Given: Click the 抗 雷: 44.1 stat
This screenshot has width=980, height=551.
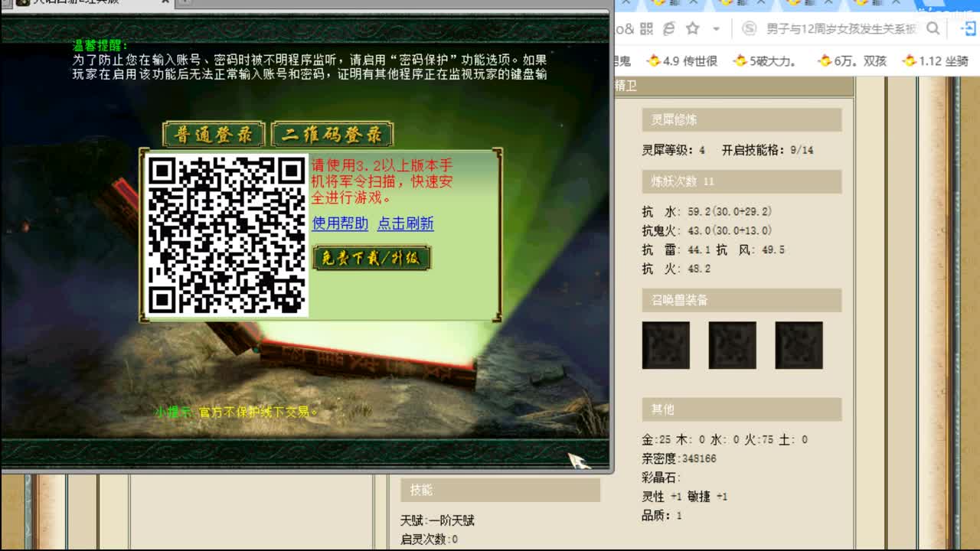Looking at the screenshot, I should pyautogui.click(x=676, y=249).
